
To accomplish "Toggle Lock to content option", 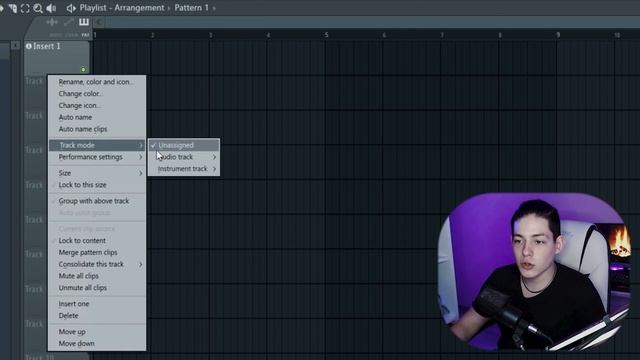I will pos(96,240).
